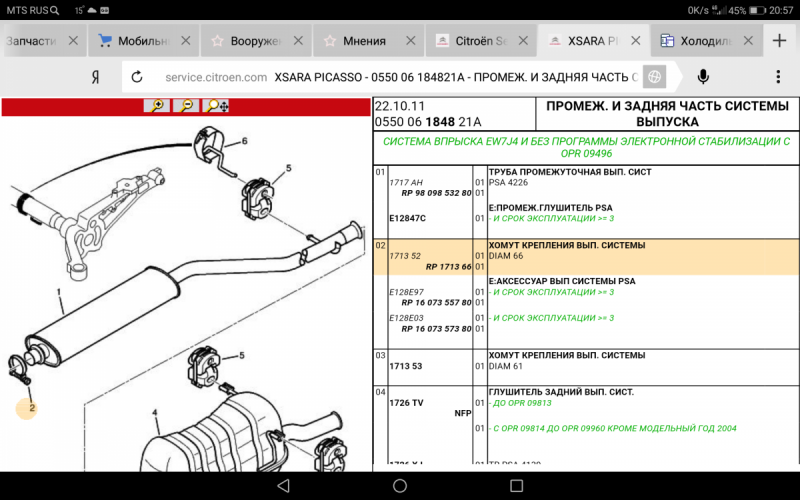Tap the Yandex 'Я' home icon
Image resolution: width=800 pixels, height=500 pixels.
tap(94, 77)
